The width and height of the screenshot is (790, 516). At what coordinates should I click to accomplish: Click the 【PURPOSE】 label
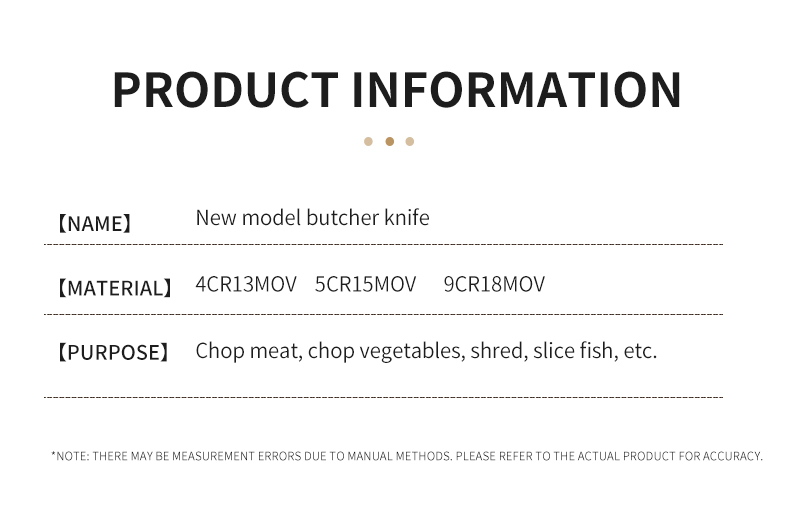(x=112, y=353)
